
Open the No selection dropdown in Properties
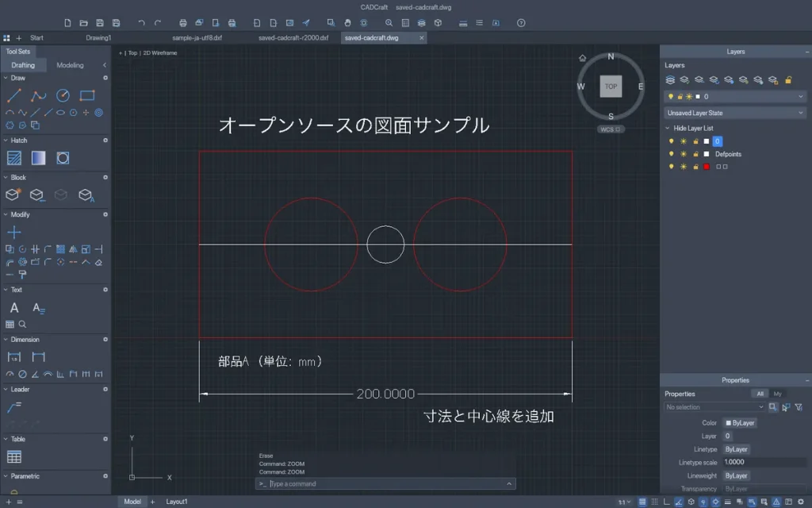(x=714, y=407)
